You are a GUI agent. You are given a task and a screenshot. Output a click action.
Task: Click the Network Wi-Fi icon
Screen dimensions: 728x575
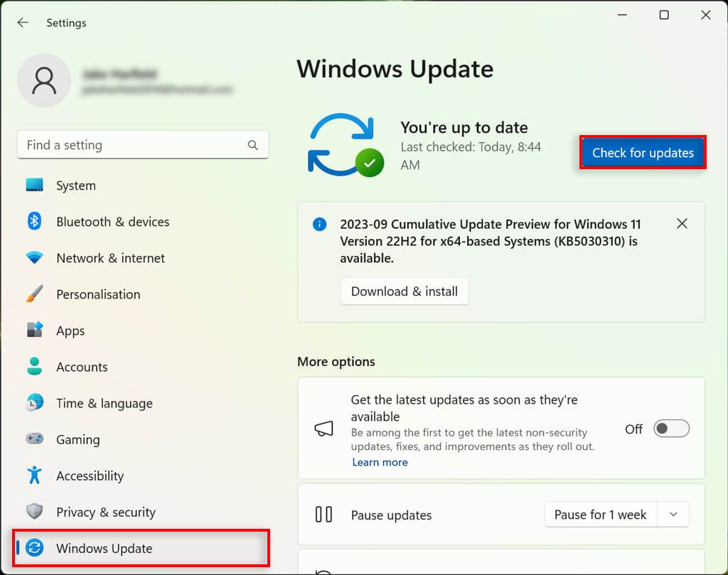34,257
